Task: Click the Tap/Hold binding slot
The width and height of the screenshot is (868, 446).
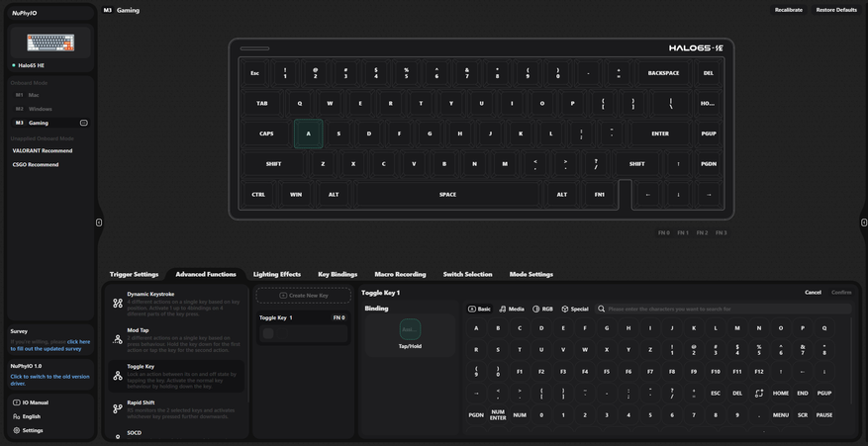Action: click(410, 329)
